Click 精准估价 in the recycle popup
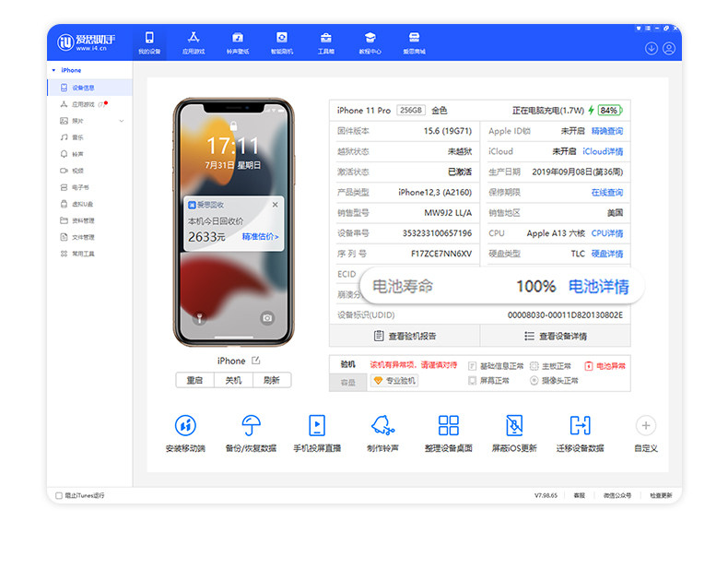 tap(260, 237)
